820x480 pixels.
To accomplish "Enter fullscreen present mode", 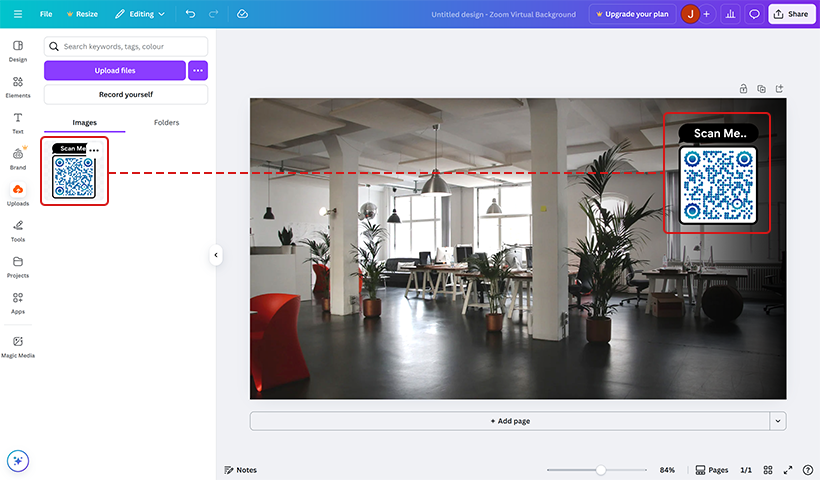I will 788,470.
